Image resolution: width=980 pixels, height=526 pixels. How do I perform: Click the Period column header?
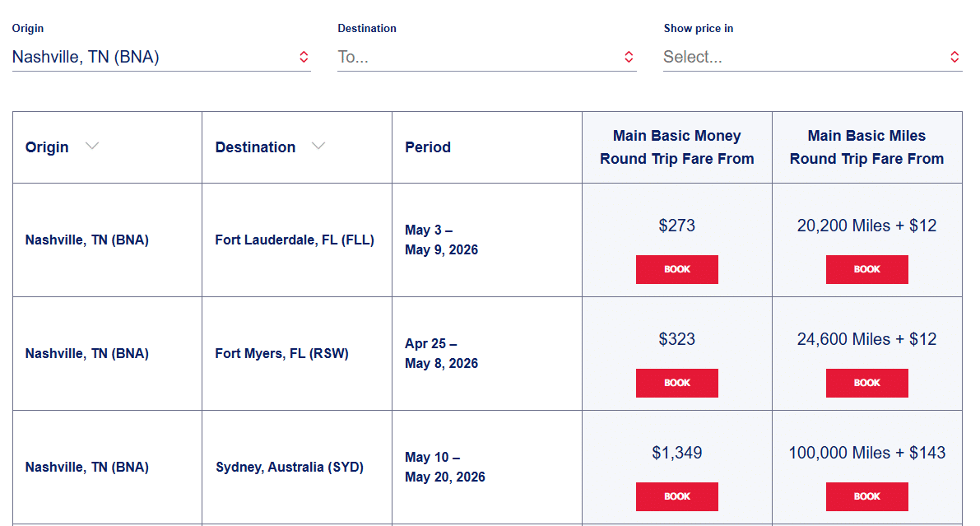pos(428,147)
